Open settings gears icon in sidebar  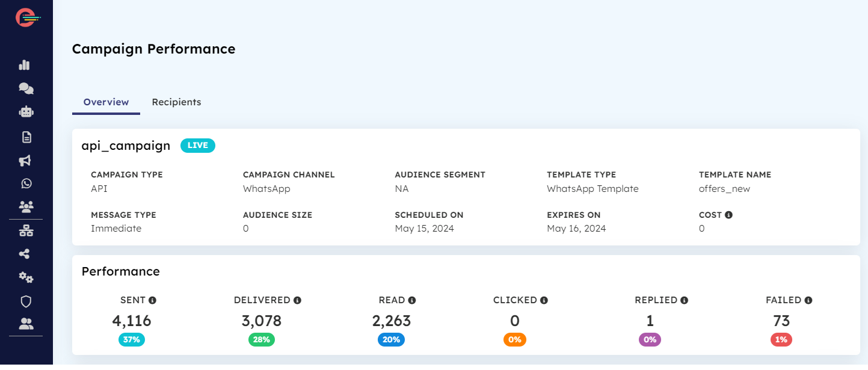(x=26, y=277)
